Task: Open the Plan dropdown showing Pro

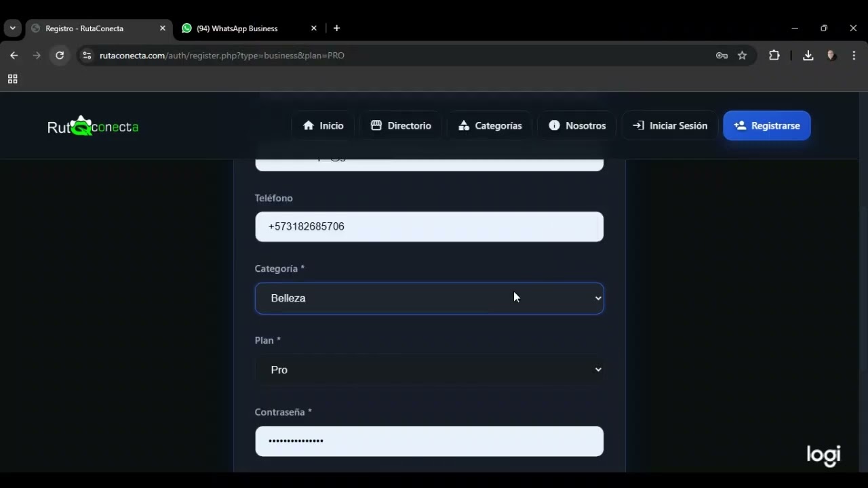Action: point(429,370)
